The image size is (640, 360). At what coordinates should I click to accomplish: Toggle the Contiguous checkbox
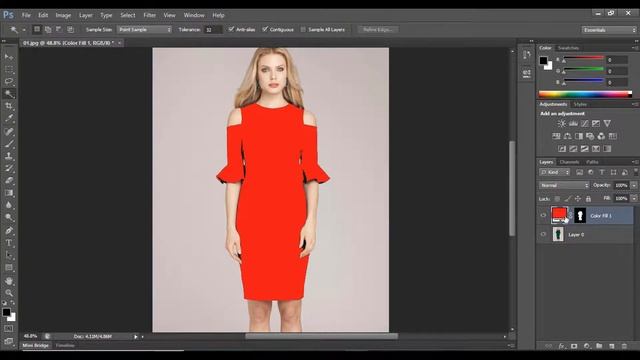point(265,29)
